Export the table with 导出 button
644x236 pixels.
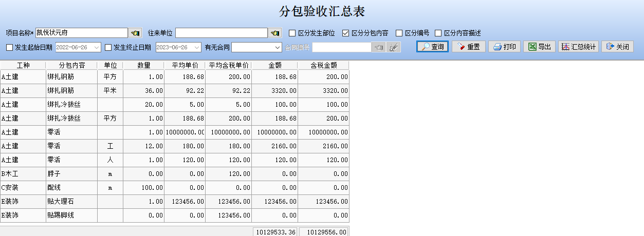[x=539, y=47]
